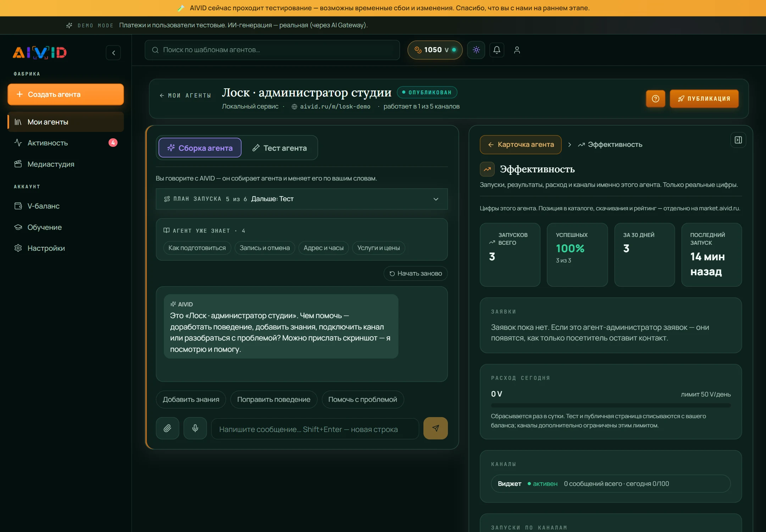Go back via МОИ АГЕНТЫ link
Viewport: 766px width, 532px height.
185,95
